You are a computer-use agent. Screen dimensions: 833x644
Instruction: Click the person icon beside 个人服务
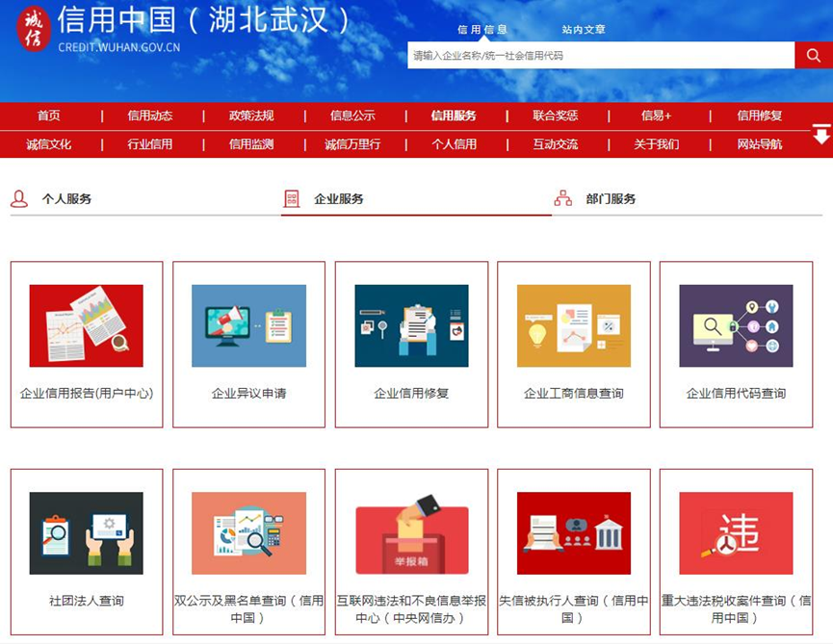[x=19, y=198]
